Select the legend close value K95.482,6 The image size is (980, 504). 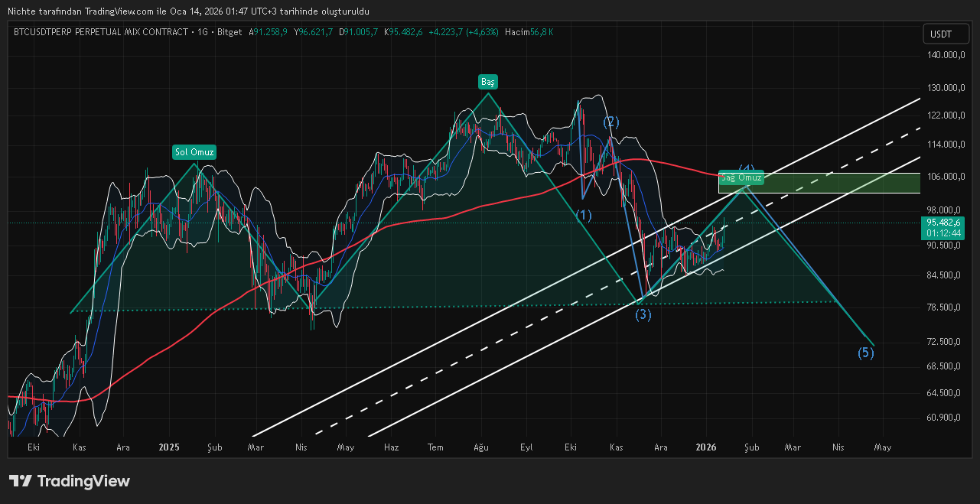(405, 32)
